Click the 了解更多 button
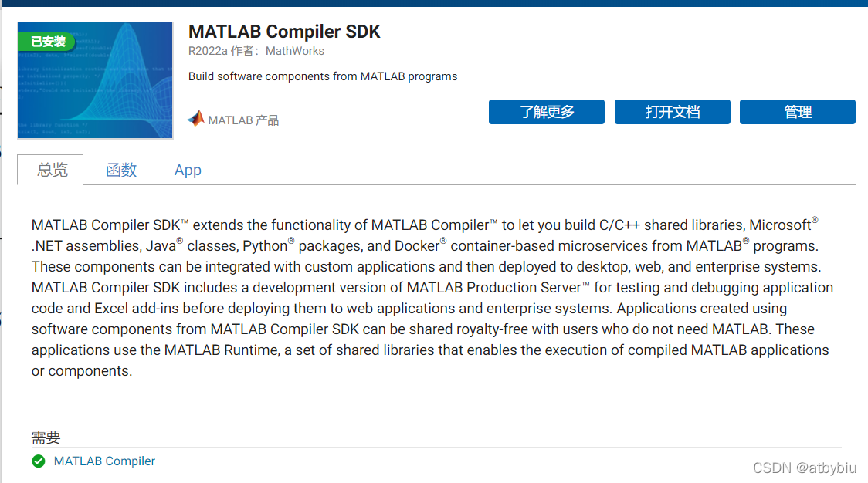The width and height of the screenshot is (868, 483). 546,112
